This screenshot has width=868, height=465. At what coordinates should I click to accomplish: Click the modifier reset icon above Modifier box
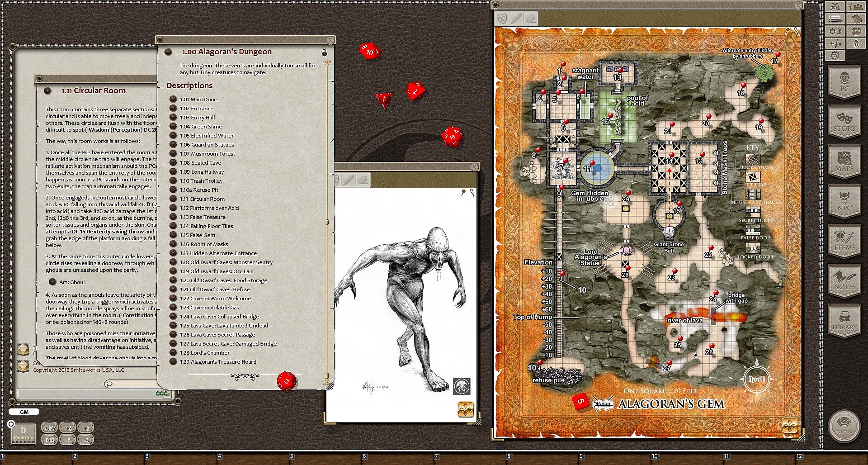(11, 424)
